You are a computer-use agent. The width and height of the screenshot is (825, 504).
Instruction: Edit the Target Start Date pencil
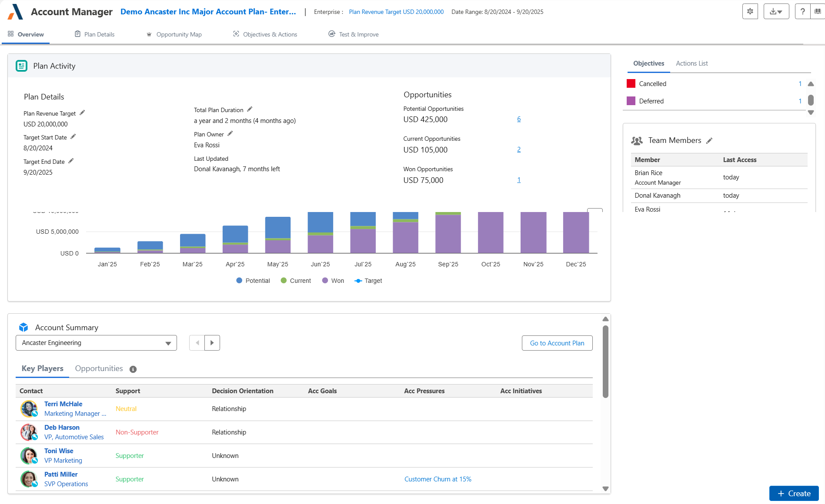pos(73,137)
